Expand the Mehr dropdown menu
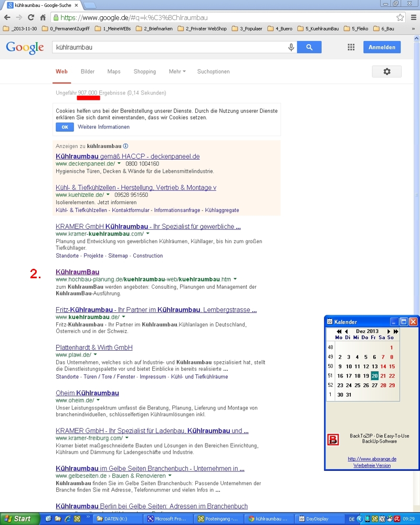420x525 pixels. tap(177, 72)
